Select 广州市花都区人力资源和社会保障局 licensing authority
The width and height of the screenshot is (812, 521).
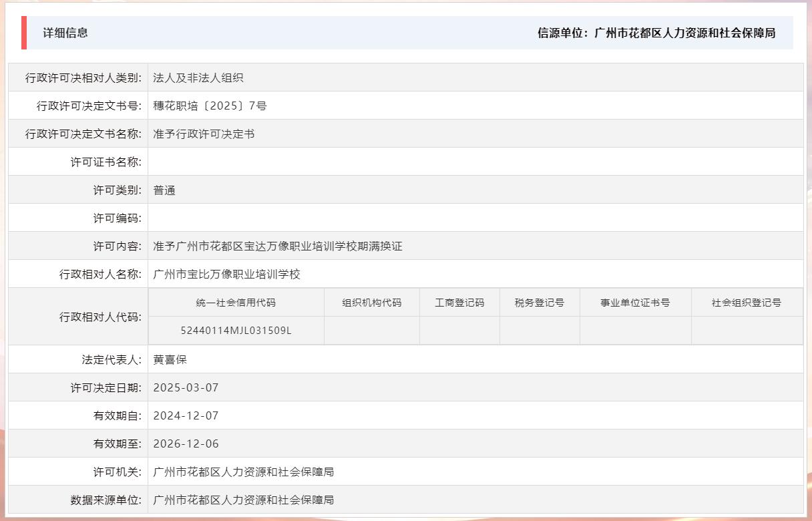[243, 472]
